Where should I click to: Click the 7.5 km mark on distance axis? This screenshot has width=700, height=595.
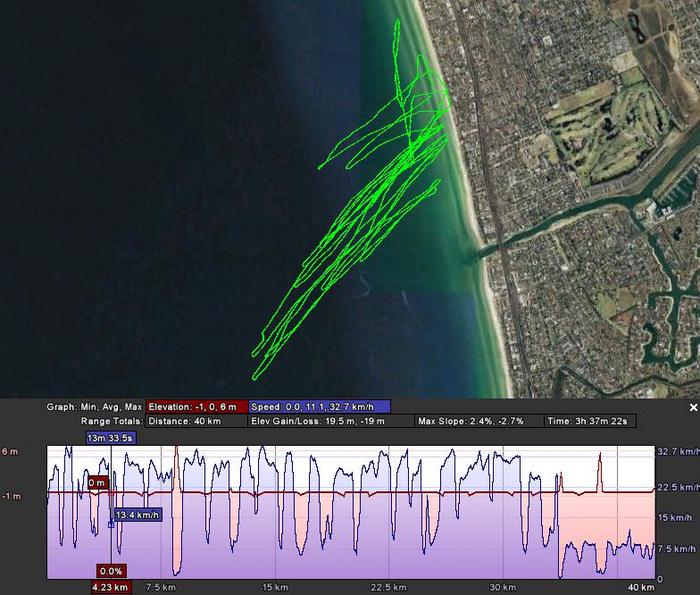[160, 587]
